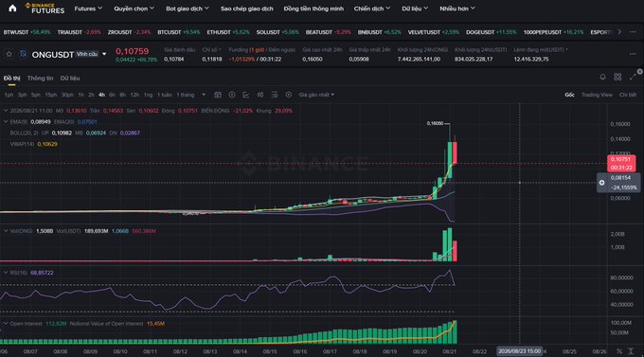This screenshot has width=644, height=357.
Task: Click the 2026/08/23 15:00 date label on time axis
Action: click(x=520, y=351)
